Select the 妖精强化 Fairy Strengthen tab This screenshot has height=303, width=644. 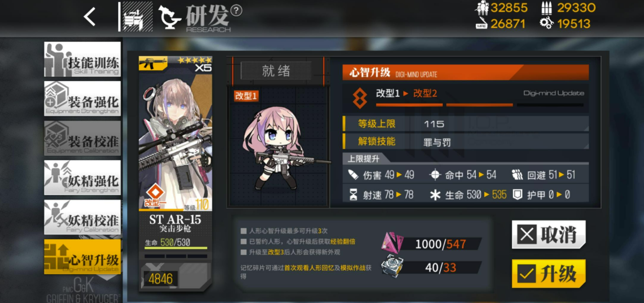click(82, 178)
